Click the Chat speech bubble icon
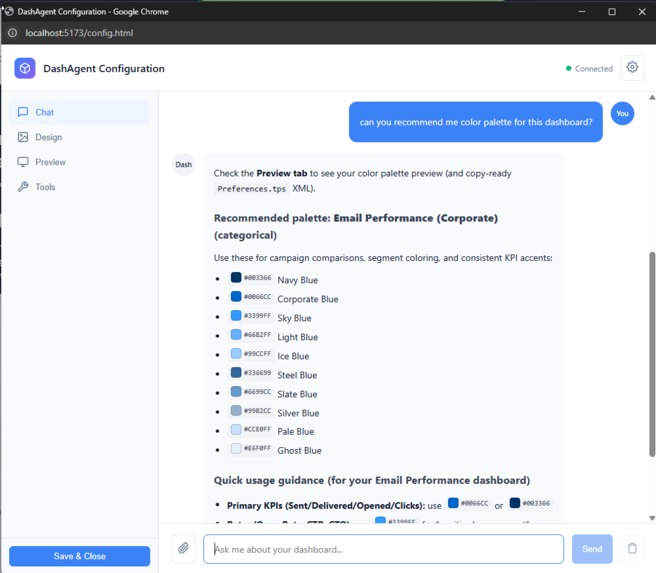The height and width of the screenshot is (573, 656). pos(23,112)
